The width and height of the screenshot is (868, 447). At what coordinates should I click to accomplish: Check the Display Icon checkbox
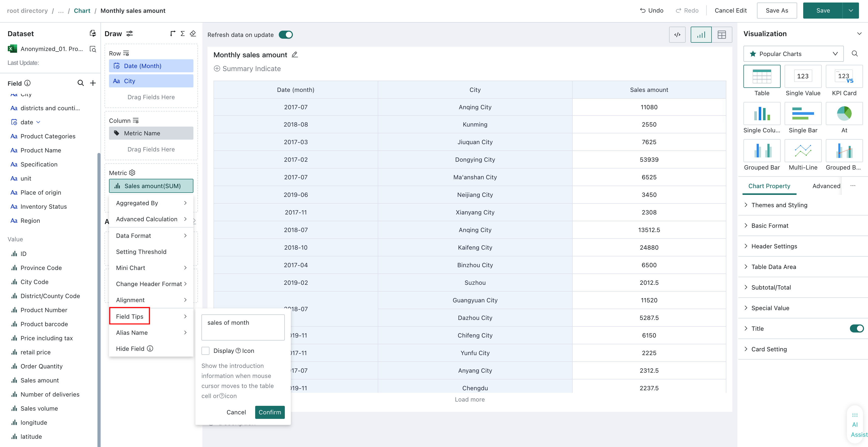(x=205, y=351)
